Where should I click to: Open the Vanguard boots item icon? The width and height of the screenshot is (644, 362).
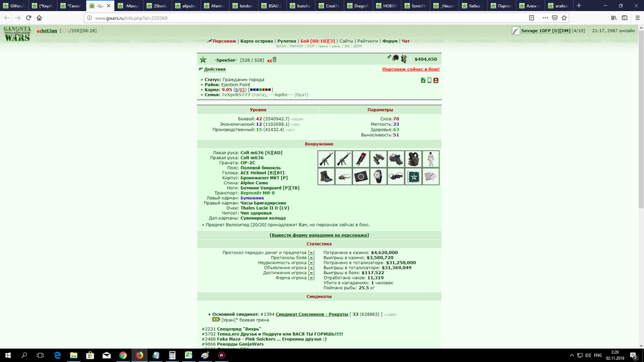326,177
